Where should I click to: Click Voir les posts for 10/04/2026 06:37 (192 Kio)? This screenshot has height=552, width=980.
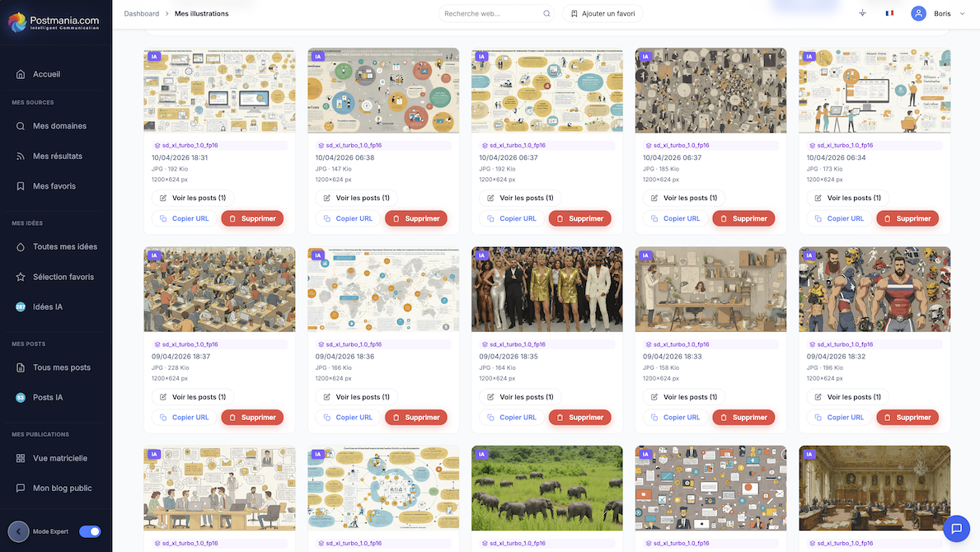tap(520, 198)
